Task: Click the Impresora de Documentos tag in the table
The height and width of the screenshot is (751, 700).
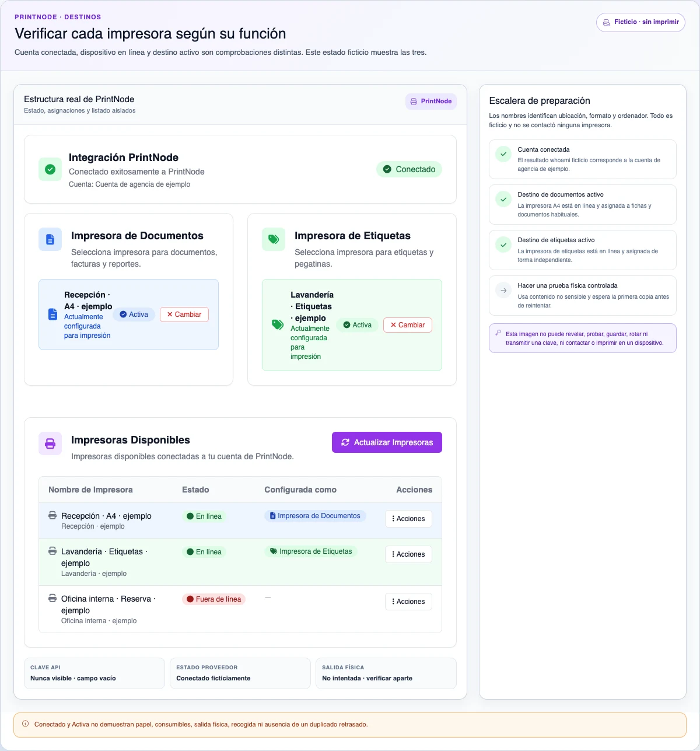Action: [315, 516]
